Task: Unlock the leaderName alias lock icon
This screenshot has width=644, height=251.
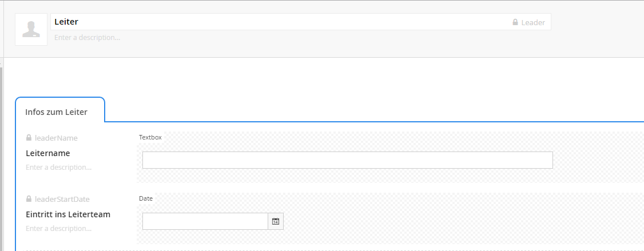Action: click(x=29, y=138)
